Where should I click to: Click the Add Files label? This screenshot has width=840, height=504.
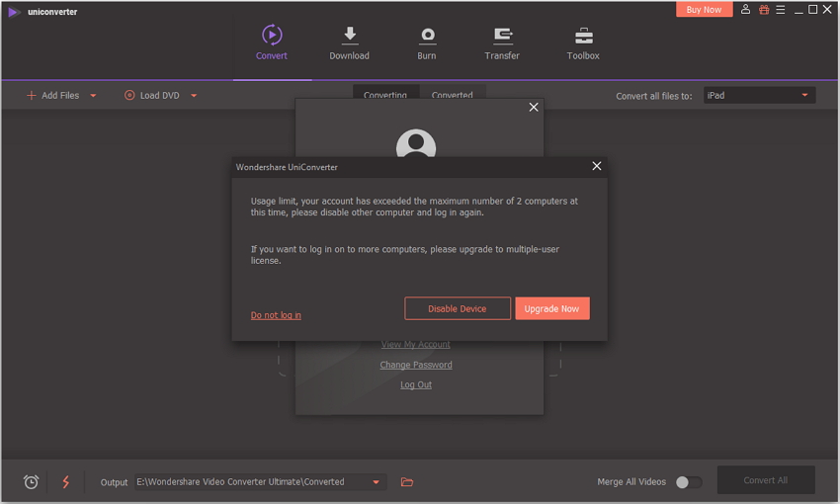pyautogui.click(x=60, y=95)
